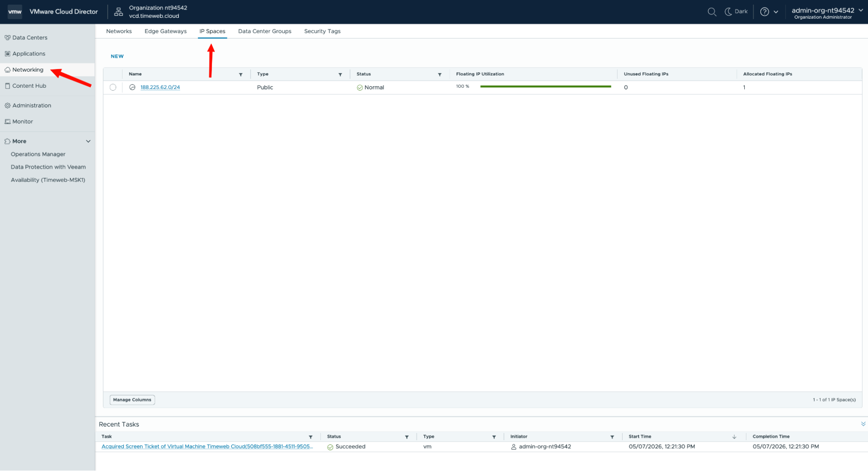Click the Monitor sidebar icon
The image size is (868, 471).
click(7, 122)
